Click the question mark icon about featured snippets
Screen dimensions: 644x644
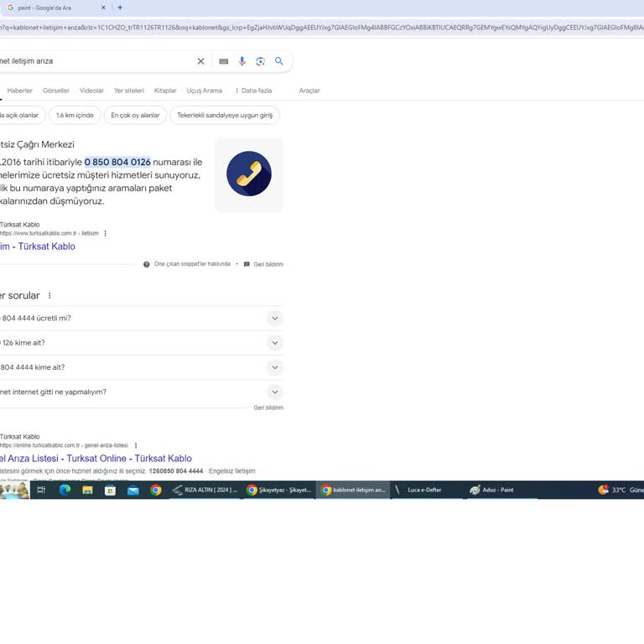(147, 264)
